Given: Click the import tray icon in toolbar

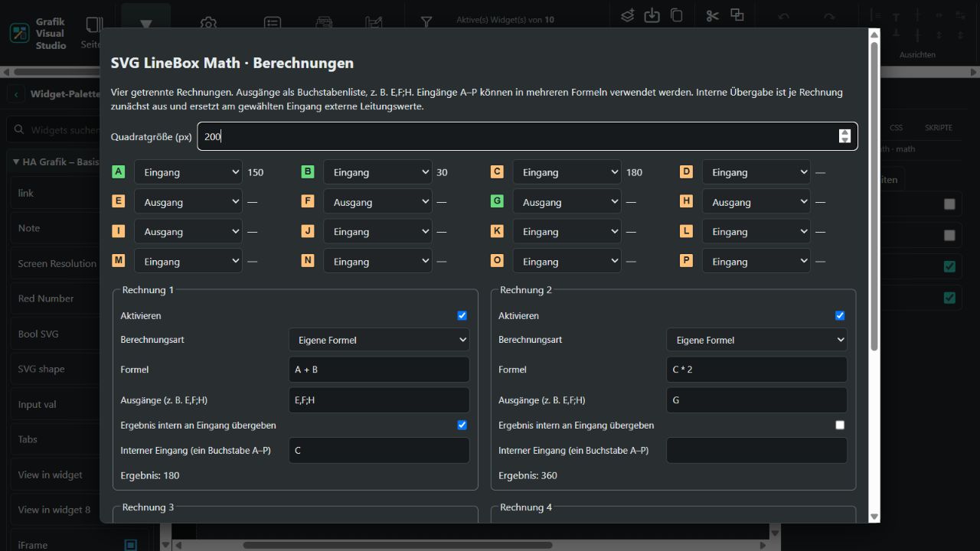Looking at the screenshot, I should point(652,15).
